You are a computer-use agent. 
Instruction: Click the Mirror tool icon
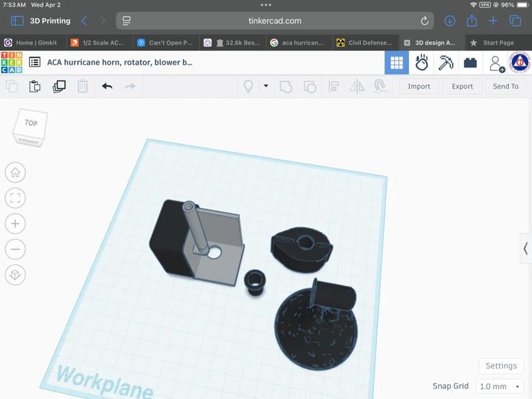click(x=357, y=86)
